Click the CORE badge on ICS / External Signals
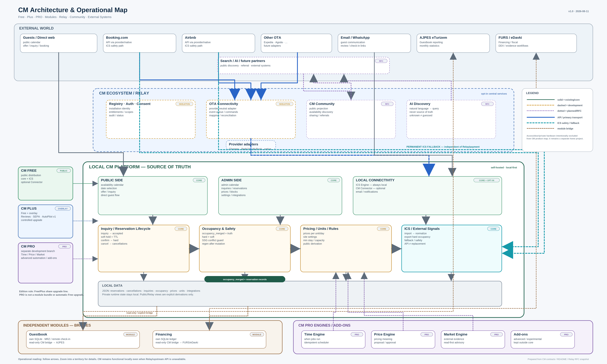The width and height of the screenshot is (607, 364). tap(493, 229)
